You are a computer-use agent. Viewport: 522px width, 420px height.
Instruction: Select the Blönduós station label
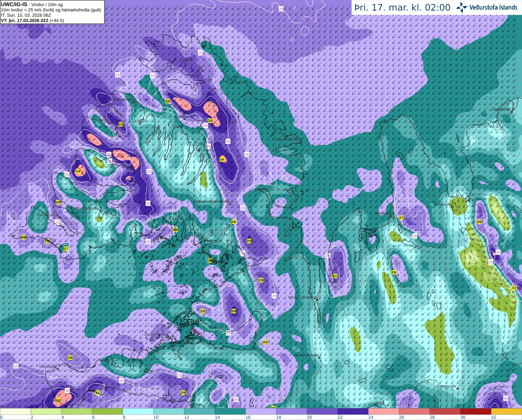click(x=382, y=213)
